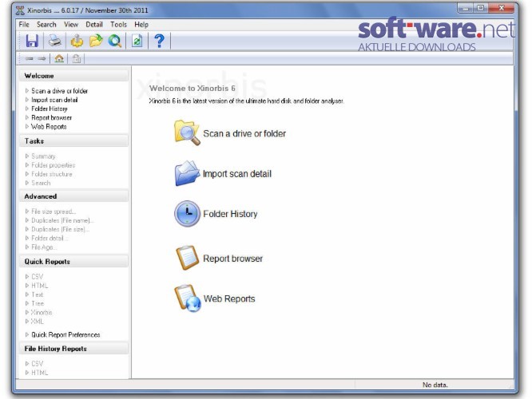Select Search under Tasks
The image size is (532, 399).
click(41, 183)
